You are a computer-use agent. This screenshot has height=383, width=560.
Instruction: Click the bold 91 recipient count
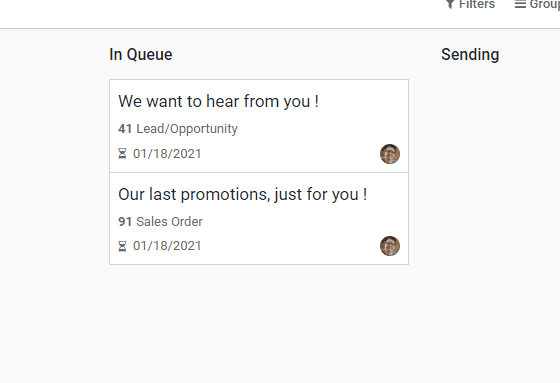[125, 222]
